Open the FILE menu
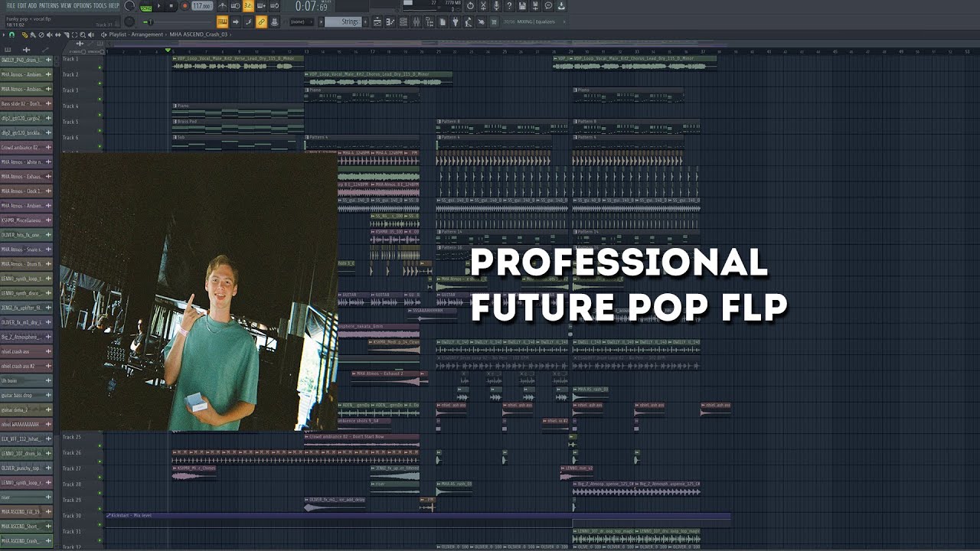The width and height of the screenshot is (980, 551). pos(11,5)
